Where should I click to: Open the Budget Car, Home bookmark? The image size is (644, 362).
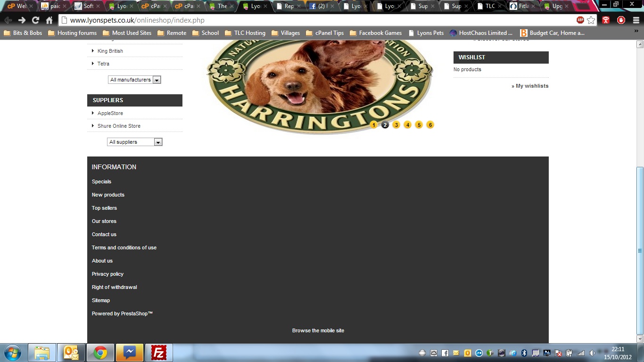552,33
